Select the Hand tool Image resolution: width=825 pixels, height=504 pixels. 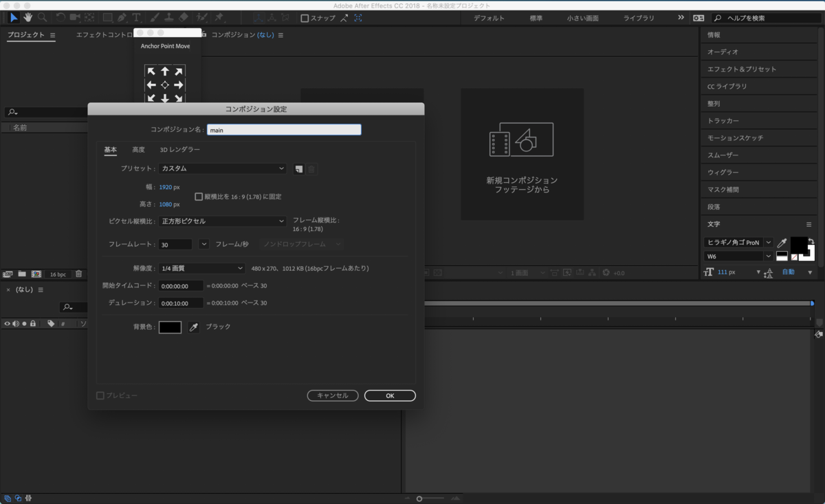tap(28, 17)
